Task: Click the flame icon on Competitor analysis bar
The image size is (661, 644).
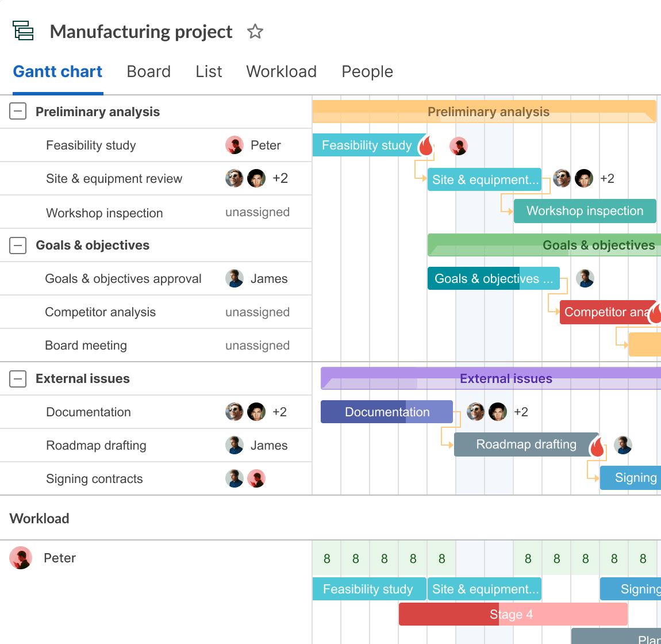Action: (656, 313)
